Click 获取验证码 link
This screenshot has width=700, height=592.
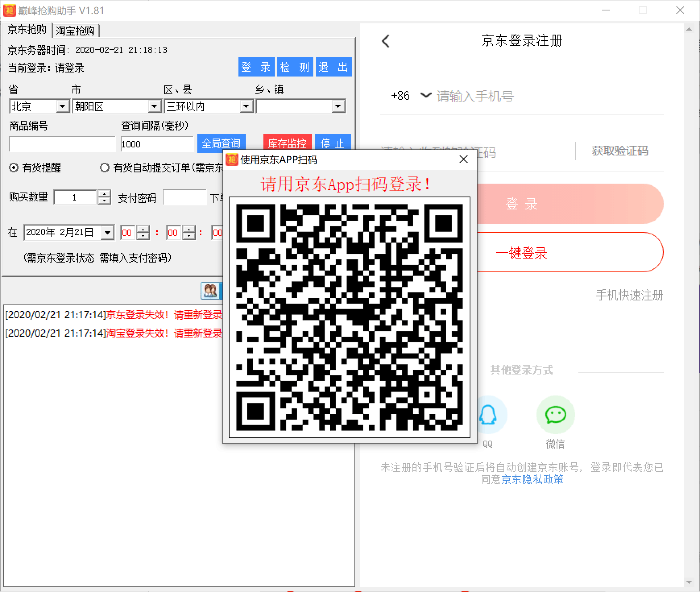click(x=620, y=151)
